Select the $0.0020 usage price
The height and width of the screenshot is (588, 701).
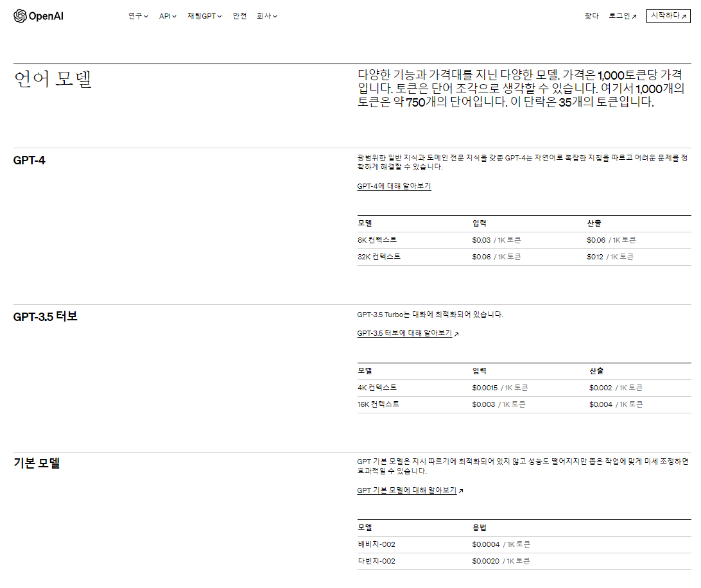(485, 561)
